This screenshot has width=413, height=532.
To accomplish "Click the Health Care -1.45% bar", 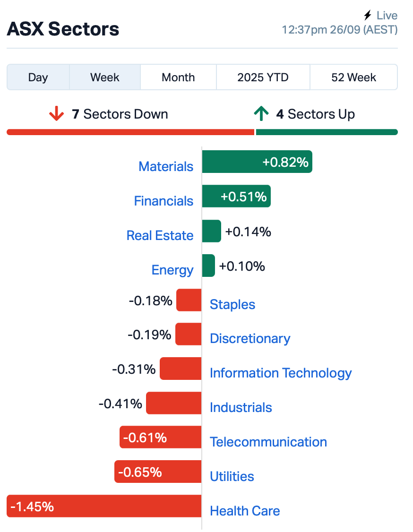I will [x=104, y=506].
